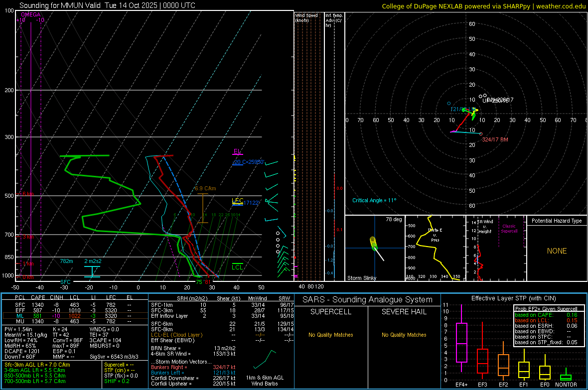Click the '782m' label on the skew-T

(x=66, y=261)
